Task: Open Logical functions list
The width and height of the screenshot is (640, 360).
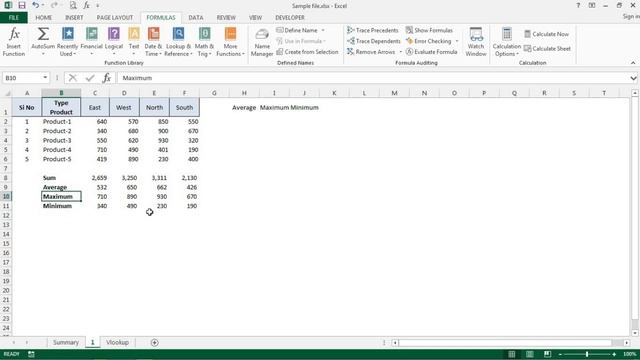Action: pos(114,42)
